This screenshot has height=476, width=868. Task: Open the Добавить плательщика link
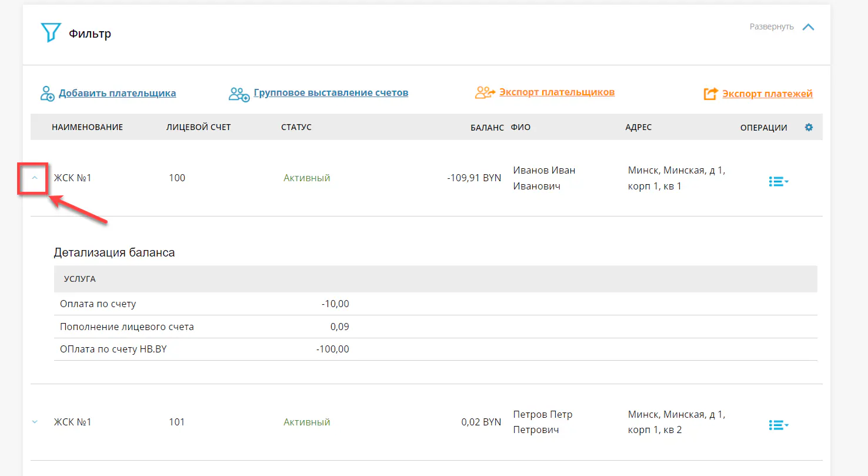click(x=117, y=93)
